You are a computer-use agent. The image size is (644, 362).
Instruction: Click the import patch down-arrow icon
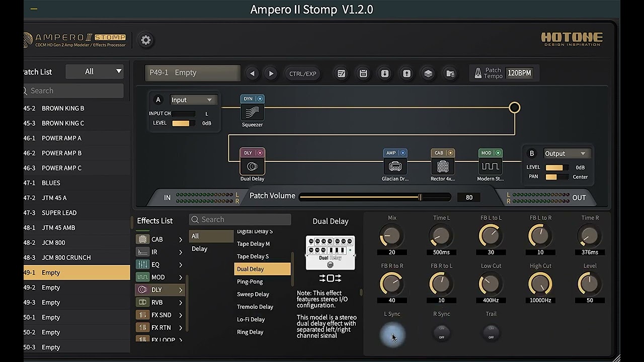385,73
